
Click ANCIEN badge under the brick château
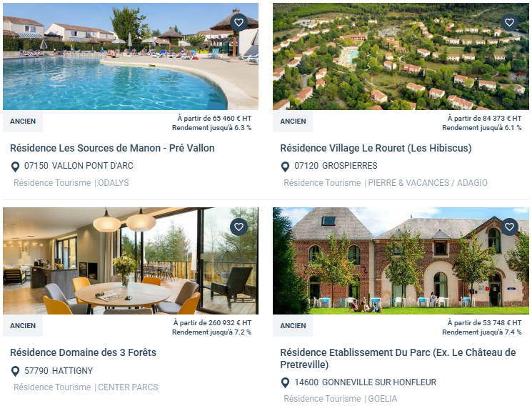click(x=293, y=326)
